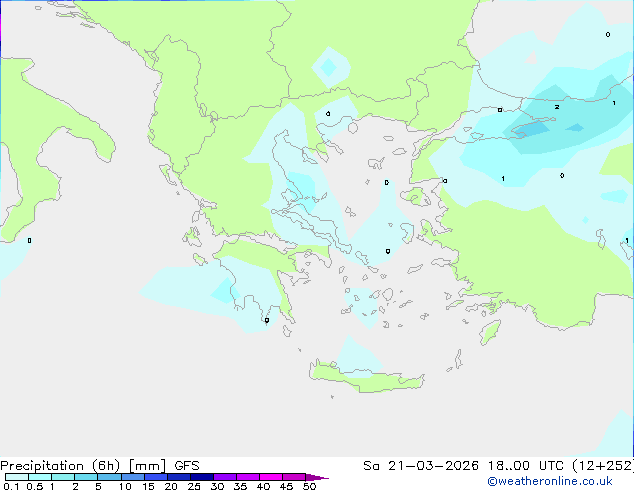The width and height of the screenshot is (634, 490).
Task: Click the '0.5' legend scale label
Action: [x=35, y=486]
